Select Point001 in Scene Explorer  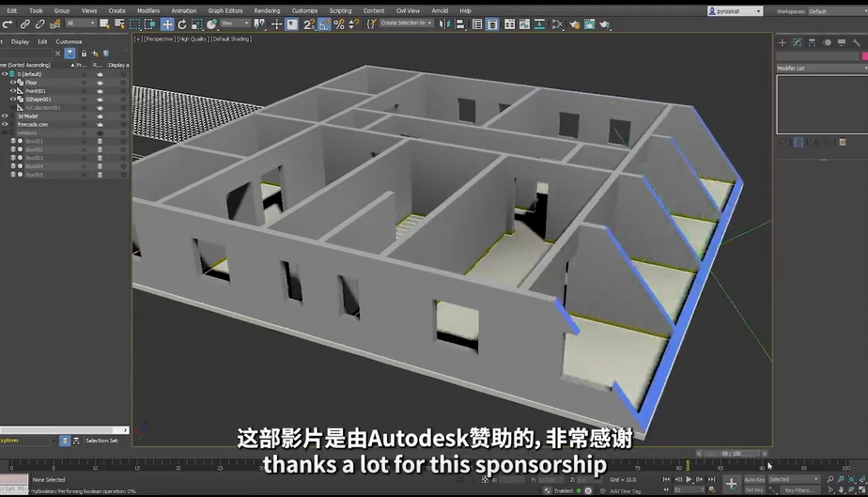(x=36, y=91)
